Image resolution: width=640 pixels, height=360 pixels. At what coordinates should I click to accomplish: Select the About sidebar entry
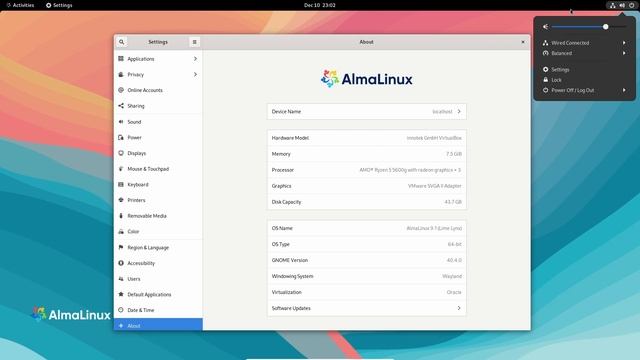[x=158, y=325]
